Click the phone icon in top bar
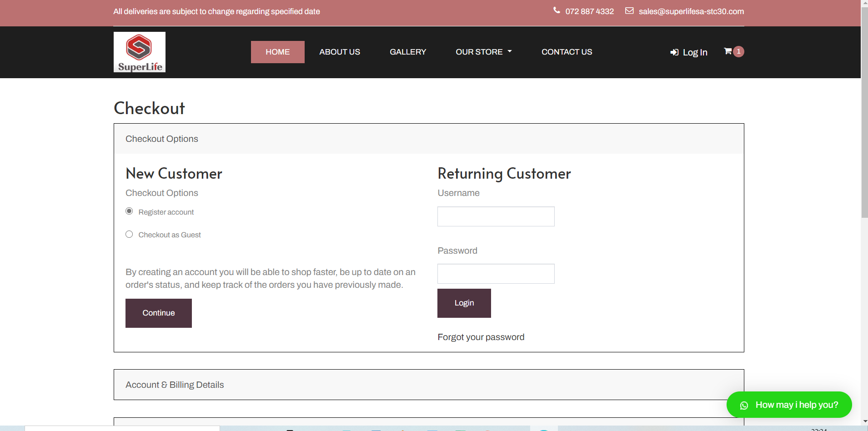868x431 pixels. pyautogui.click(x=557, y=10)
